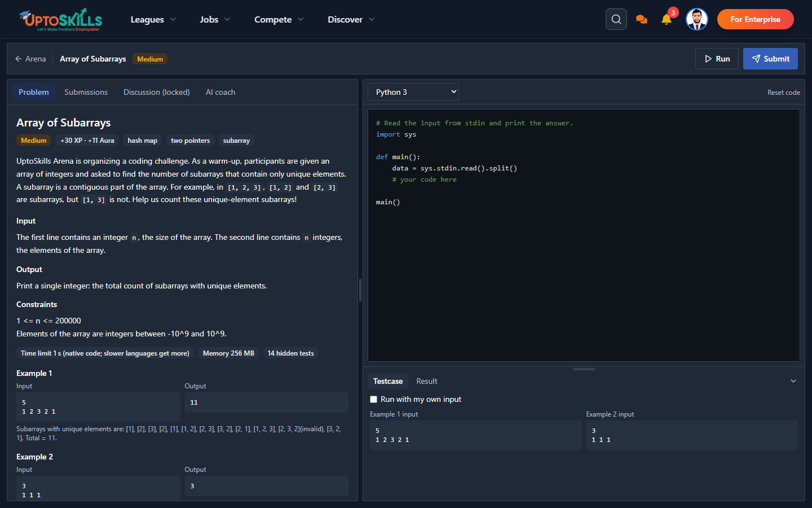
Task: Click the hash map tag
Action: coord(143,141)
